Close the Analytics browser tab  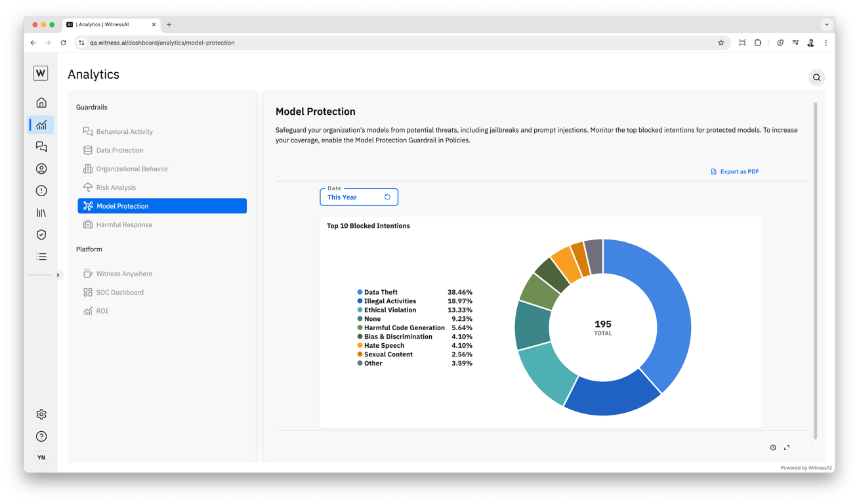click(154, 24)
